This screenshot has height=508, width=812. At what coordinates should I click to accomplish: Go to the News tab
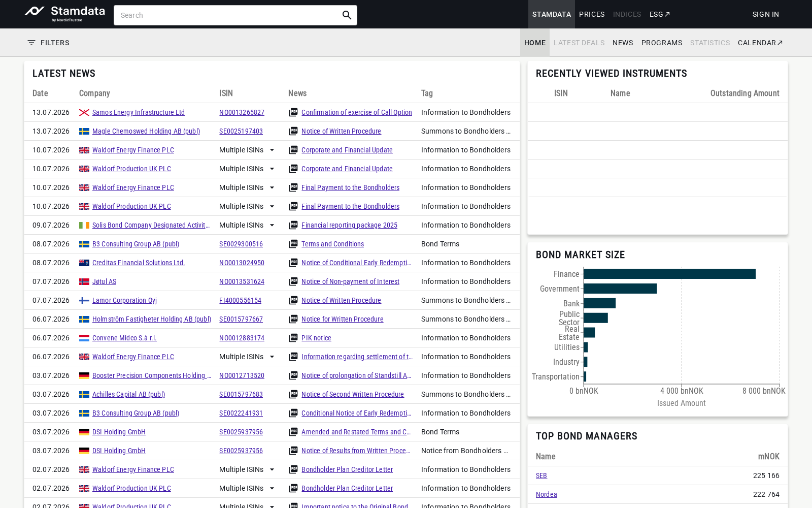[623, 43]
